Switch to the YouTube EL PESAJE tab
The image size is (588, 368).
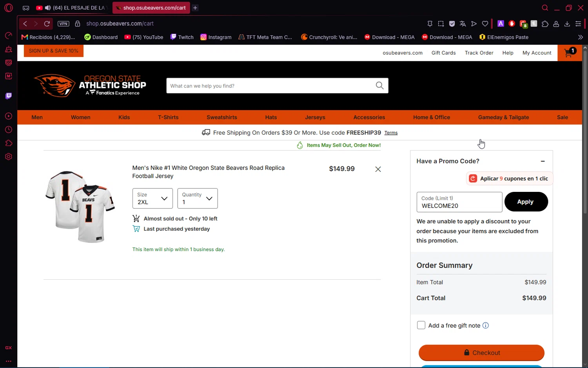coord(73,8)
